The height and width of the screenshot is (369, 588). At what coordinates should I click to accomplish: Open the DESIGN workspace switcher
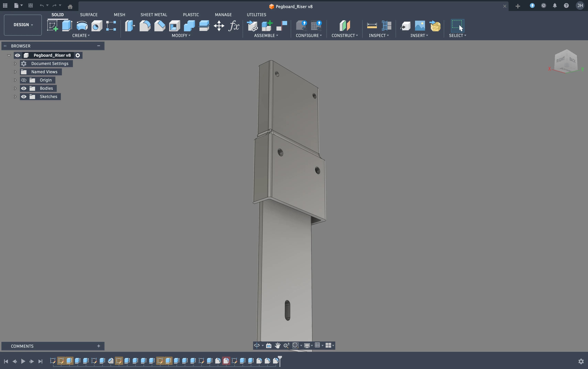tap(22, 25)
